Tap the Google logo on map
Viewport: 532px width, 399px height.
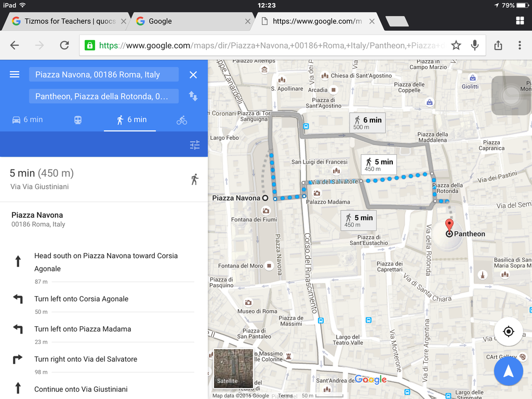point(370,379)
